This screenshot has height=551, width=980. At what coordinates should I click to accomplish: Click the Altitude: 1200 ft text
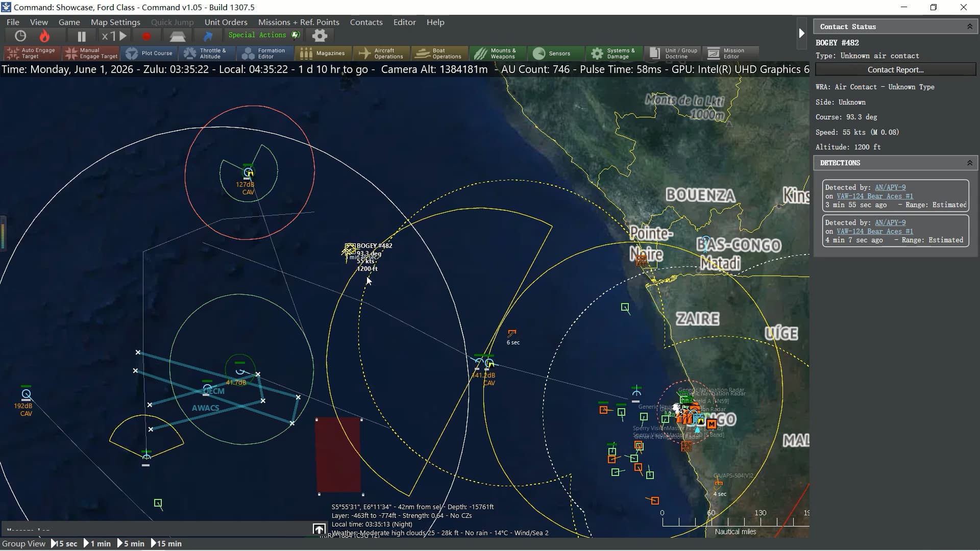(x=848, y=147)
